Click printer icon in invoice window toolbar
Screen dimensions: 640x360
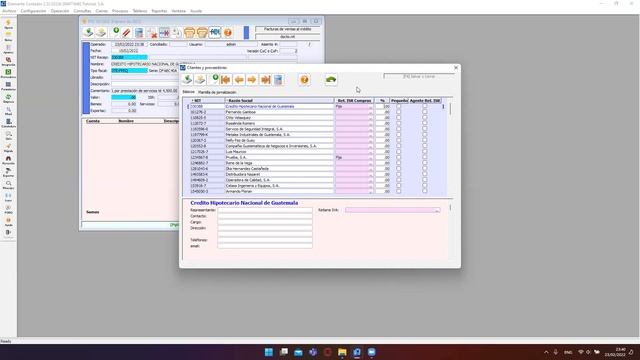(101, 33)
